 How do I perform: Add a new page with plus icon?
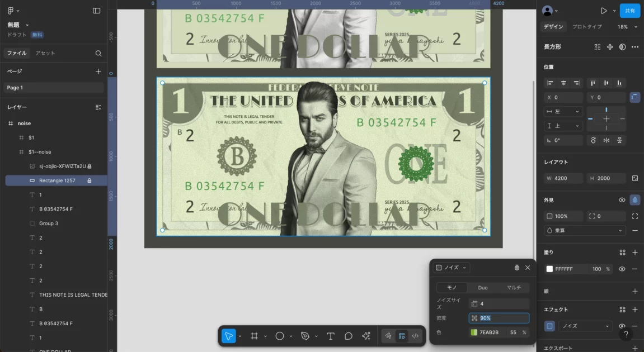click(x=98, y=72)
